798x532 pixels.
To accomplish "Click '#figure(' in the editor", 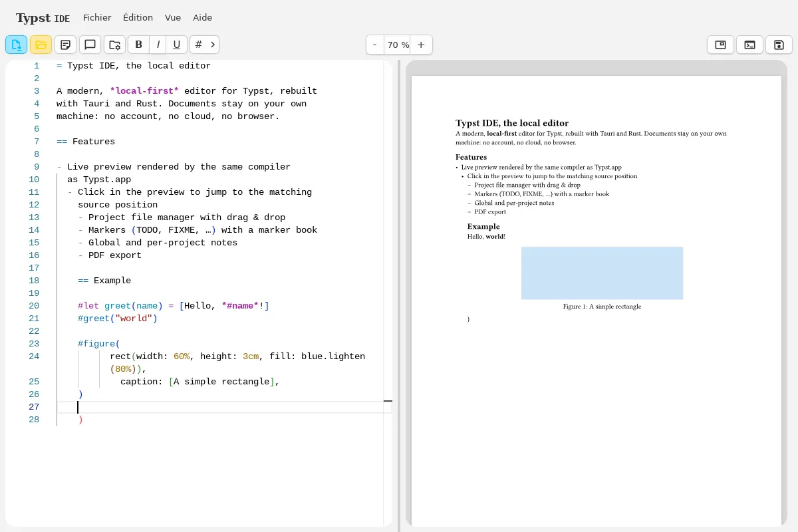I will pyautogui.click(x=99, y=344).
